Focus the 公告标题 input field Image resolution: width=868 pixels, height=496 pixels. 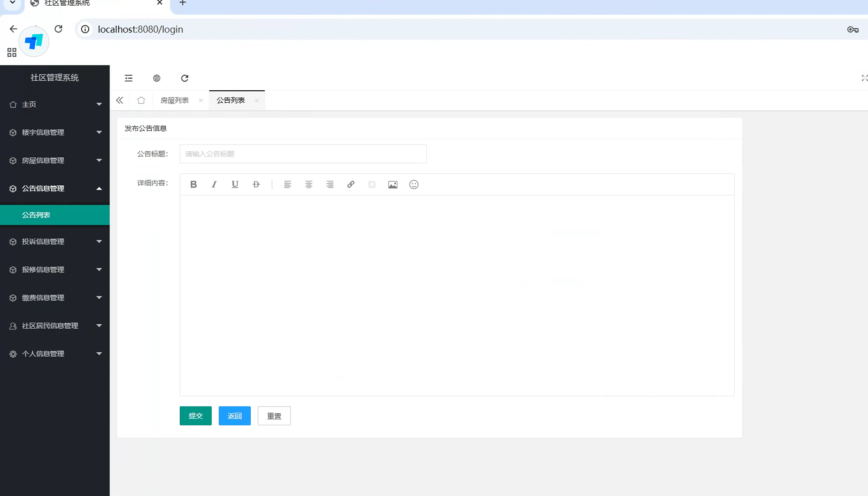[303, 154]
